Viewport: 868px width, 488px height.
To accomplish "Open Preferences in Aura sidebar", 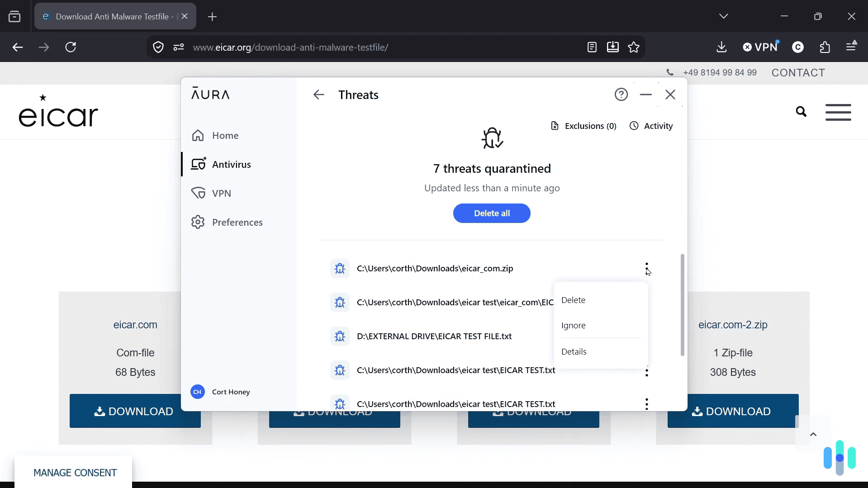I will point(227,222).
